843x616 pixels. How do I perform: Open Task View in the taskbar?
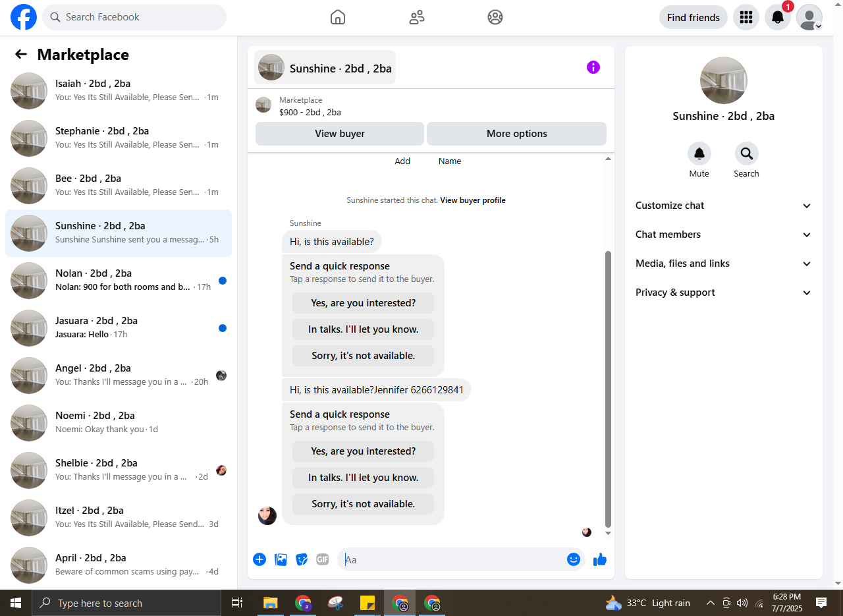click(x=237, y=603)
